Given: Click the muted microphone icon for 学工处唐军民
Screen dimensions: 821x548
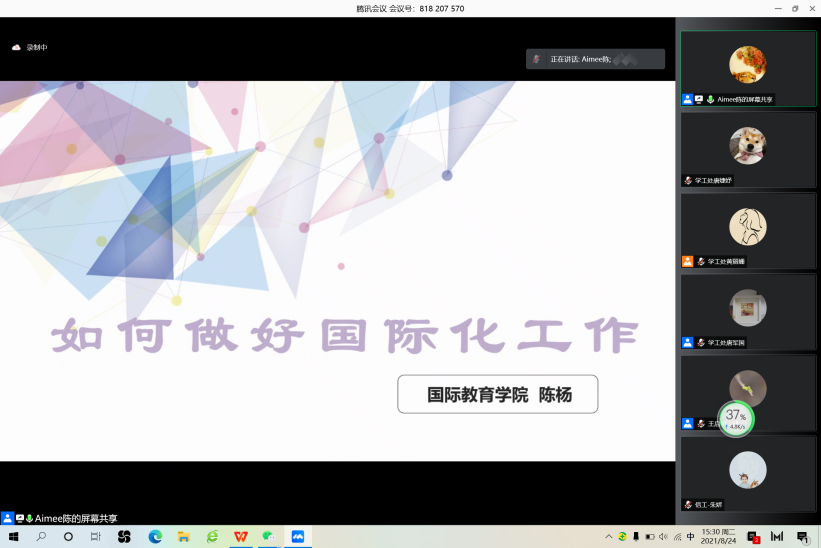Looking at the screenshot, I should pyautogui.click(x=700, y=342).
